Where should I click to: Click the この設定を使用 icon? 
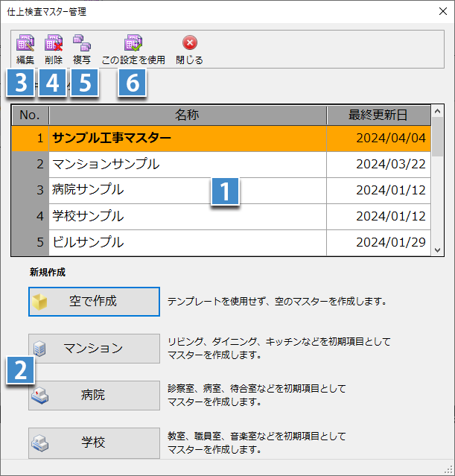[x=133, y=42]
